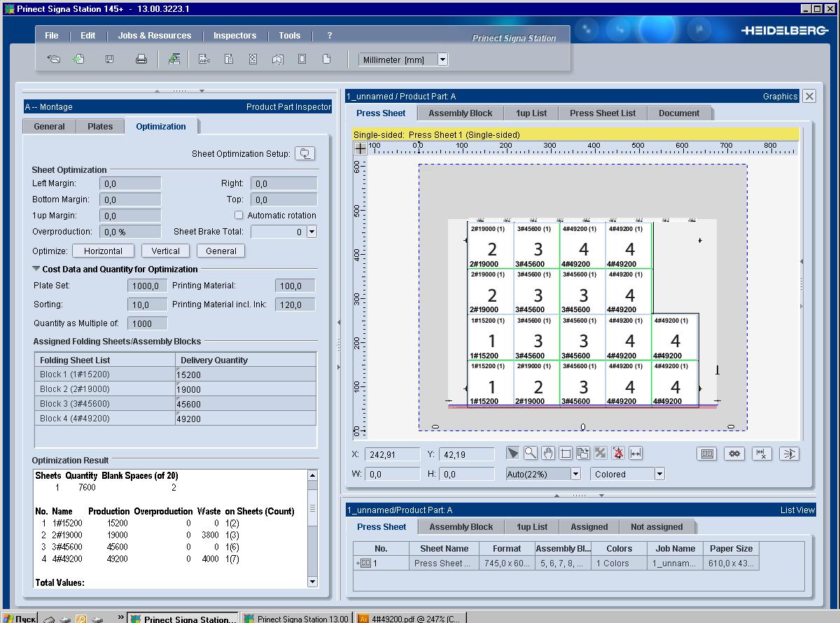Image resolution: width=840 pixels, height=623 pixels.
Task: Select the arrow pointer tool
Action: [513, 454]
